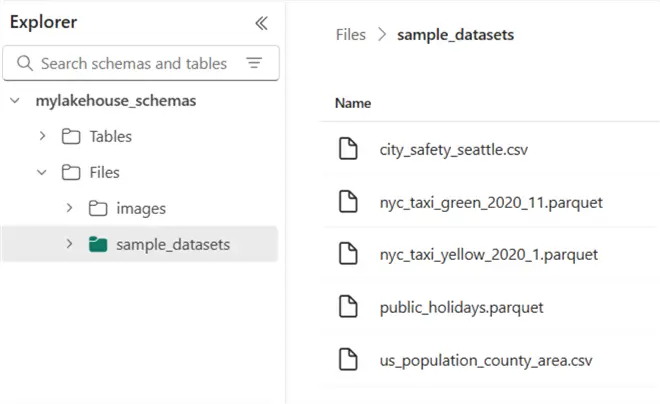Click the Search schemas and tables field
Screen dimensions: 660x404
[x=134, y=63]
